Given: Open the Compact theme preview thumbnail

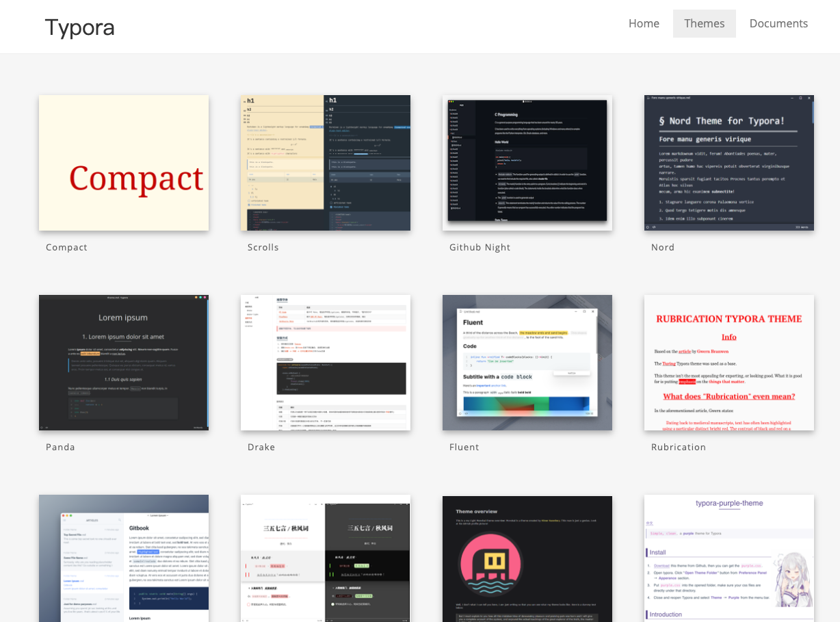Looking at the screenshot, I should [124, 163].
